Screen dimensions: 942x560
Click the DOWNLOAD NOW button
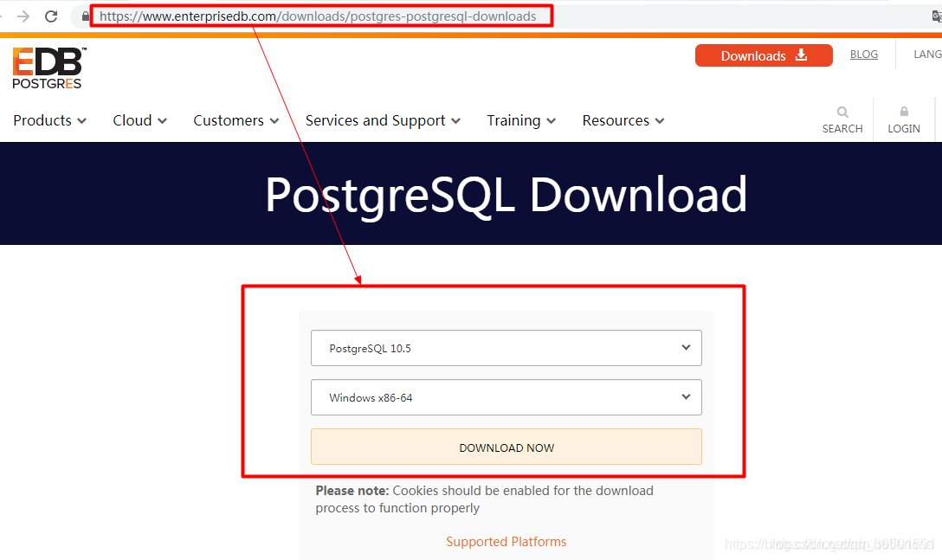[506, 447]
